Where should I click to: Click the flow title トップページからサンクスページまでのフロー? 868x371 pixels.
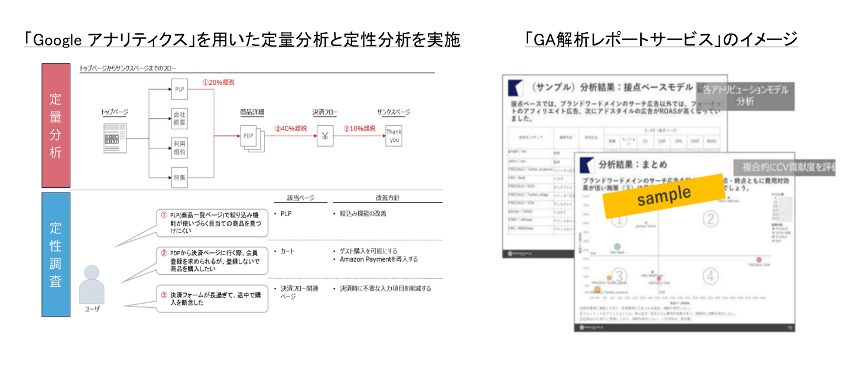pos(128,69)
